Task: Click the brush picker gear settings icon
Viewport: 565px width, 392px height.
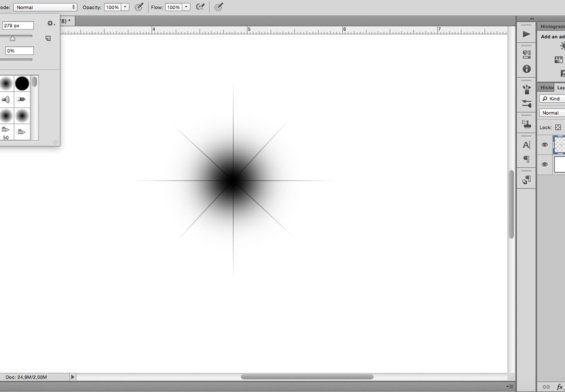Action: click(51, 23)
